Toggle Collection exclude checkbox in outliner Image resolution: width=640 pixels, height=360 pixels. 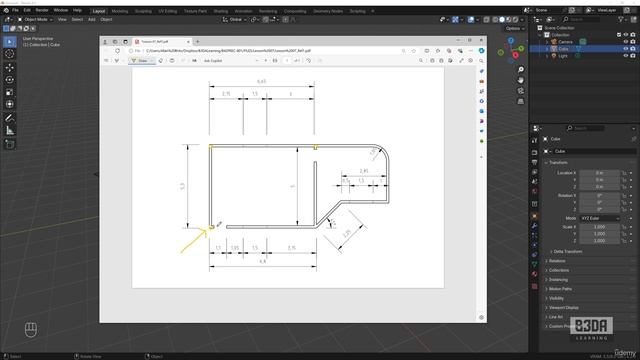619,35
